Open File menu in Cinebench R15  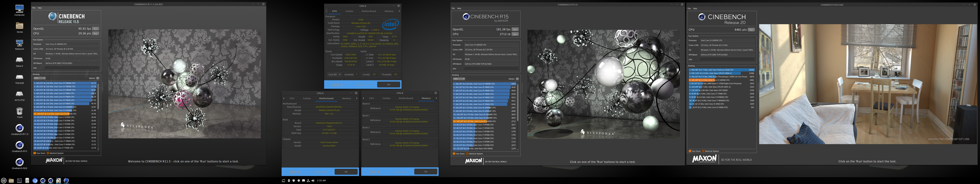(453, 8)
